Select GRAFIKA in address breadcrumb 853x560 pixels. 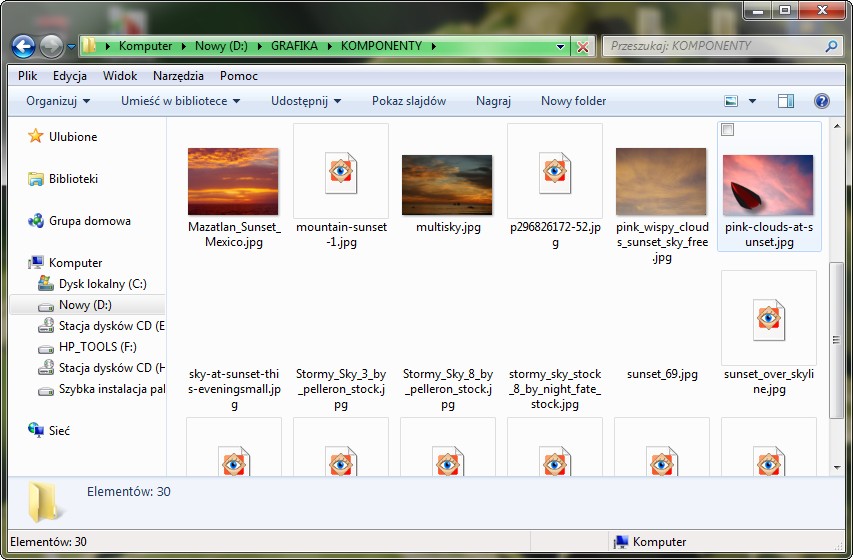pyautogui.click(x=294, y=46)
